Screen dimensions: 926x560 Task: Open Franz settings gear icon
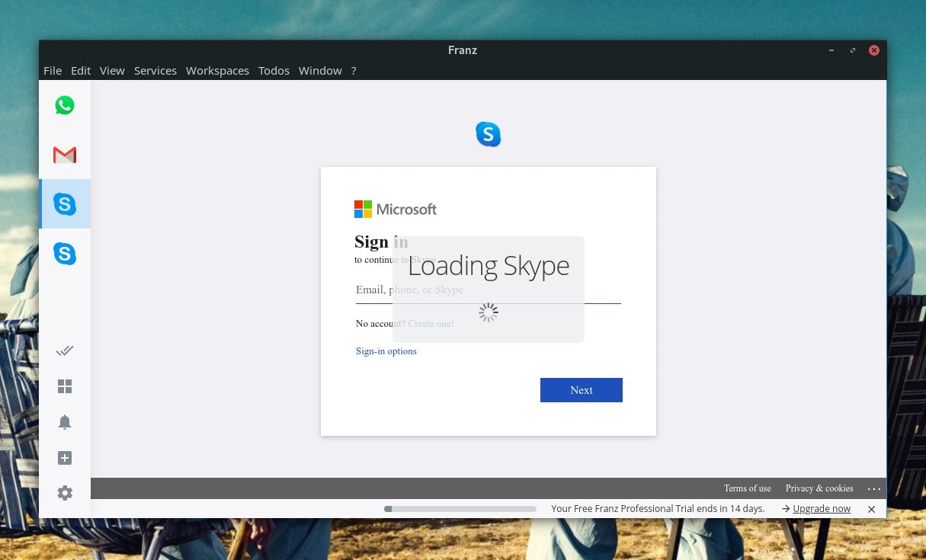click(65, 493)
